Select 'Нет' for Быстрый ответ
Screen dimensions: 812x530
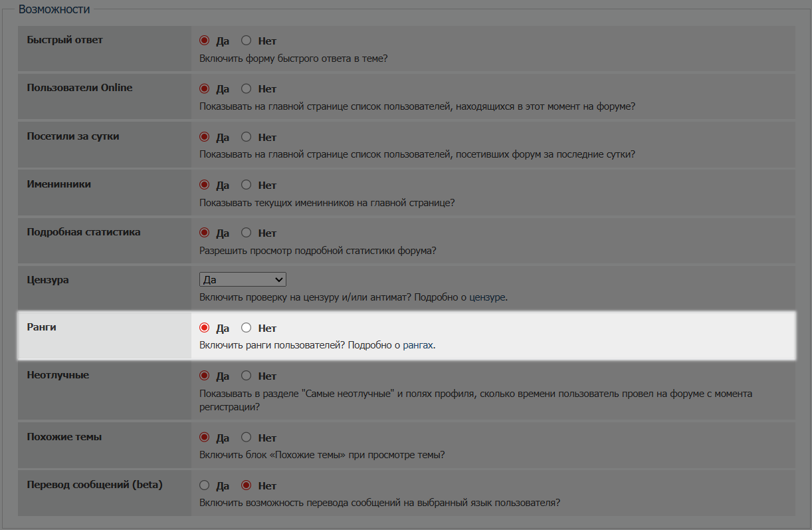tap(246, 41)
